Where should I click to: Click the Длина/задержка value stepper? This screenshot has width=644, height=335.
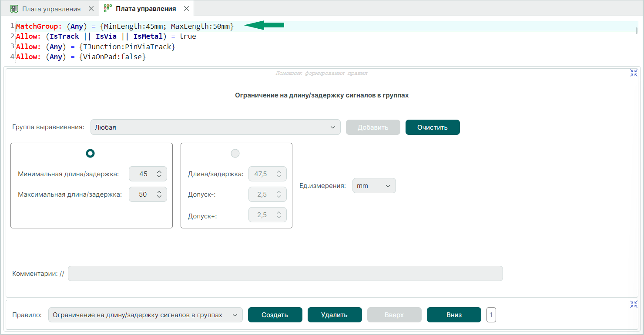tap(267, 174)
